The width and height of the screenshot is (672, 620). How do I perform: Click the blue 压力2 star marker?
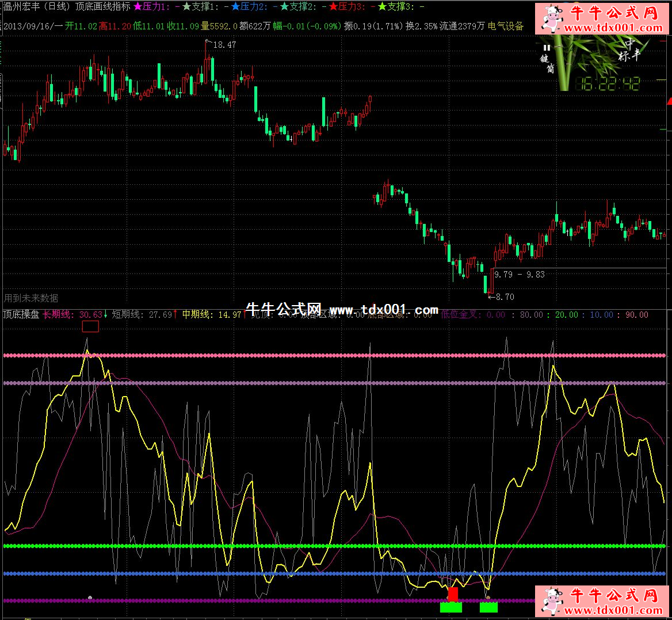click(x=235, y=7)
